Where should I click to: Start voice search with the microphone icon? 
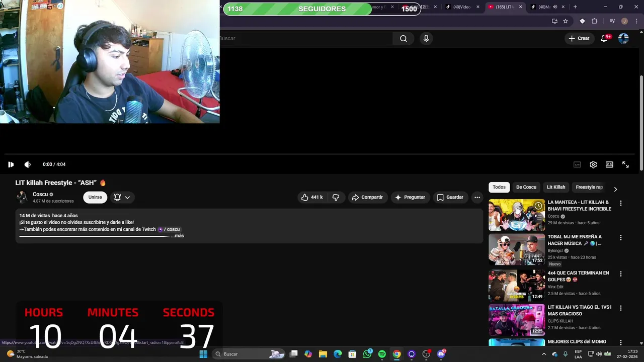coord(426,39)
